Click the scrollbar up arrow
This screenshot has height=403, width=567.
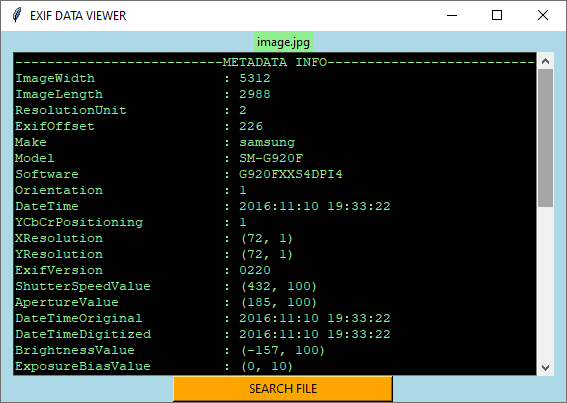point(545,61)
